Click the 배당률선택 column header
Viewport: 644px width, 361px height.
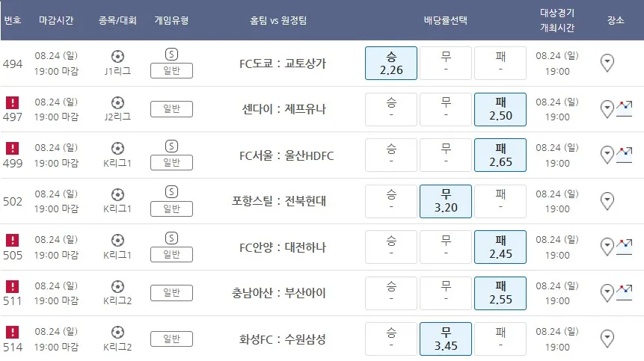(x=445, y=20)
